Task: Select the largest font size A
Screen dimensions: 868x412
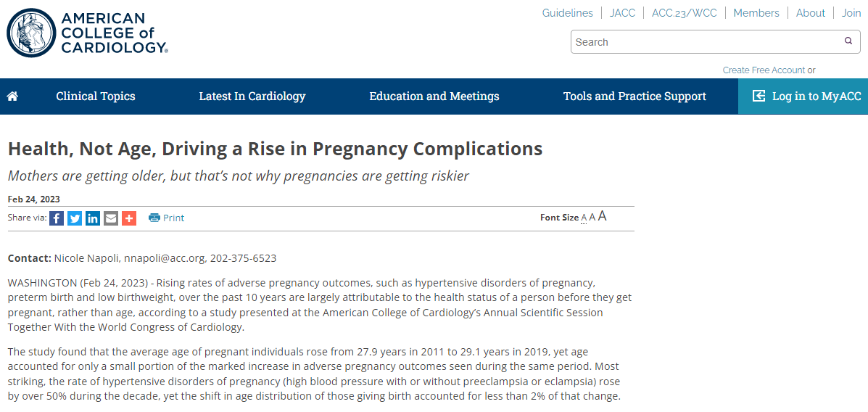Action: coord(603,217)
